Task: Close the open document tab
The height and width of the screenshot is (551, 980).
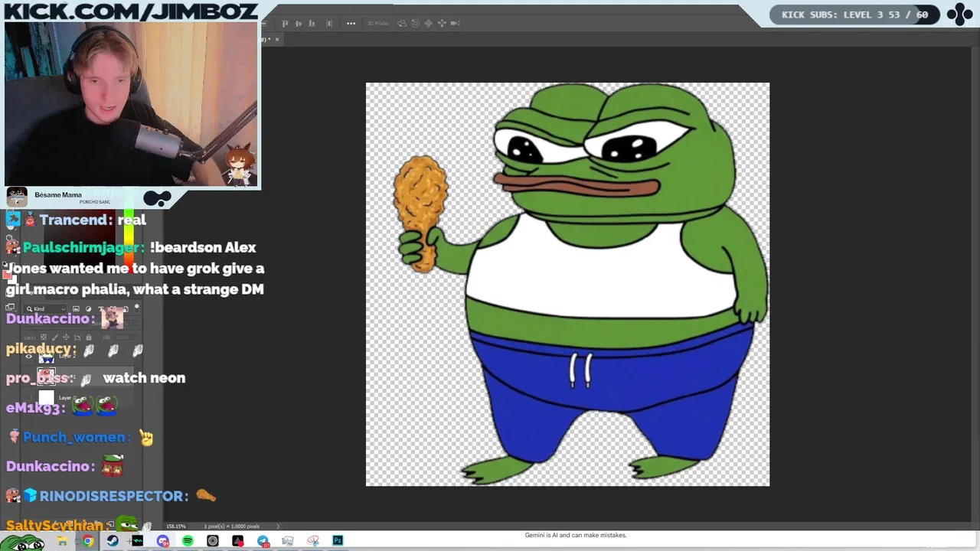Action: coord(277,39)
